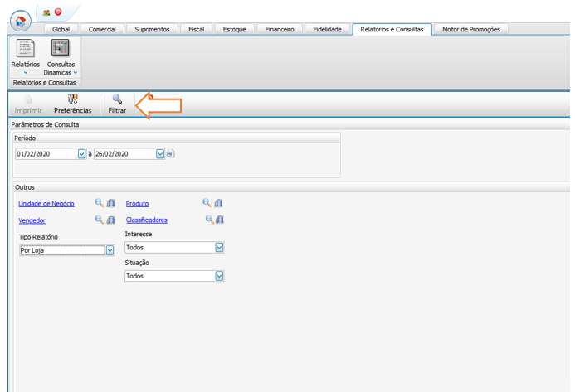Expand the Consultas Dinamicas chevron menu
This screenshot has width=575, height=392.
[x=76, y=73]
